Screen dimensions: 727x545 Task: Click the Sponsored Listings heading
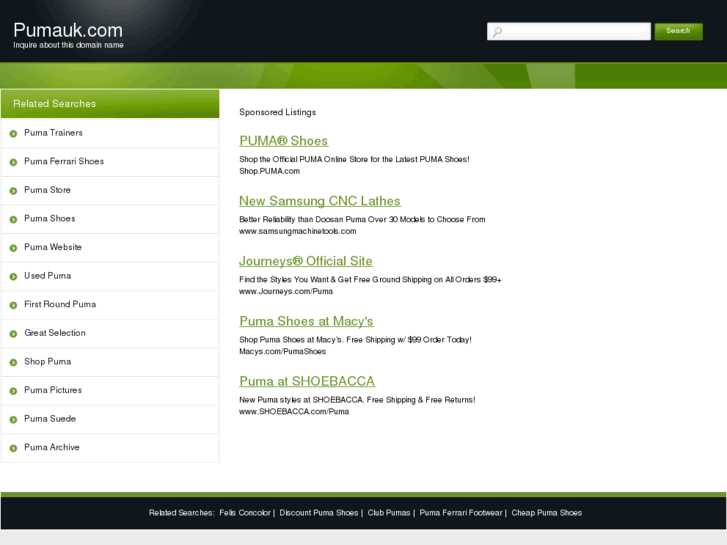click(x=278, y=112)
